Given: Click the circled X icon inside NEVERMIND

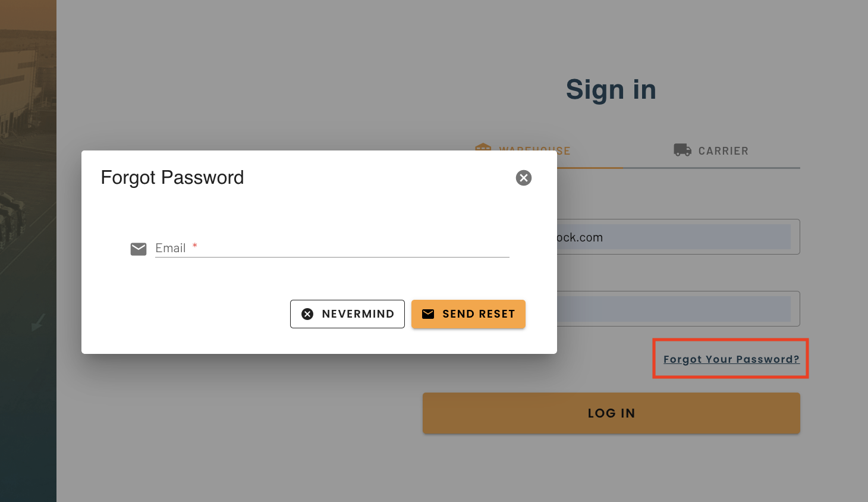Looking at the screenshot, I should pos(307,314).
